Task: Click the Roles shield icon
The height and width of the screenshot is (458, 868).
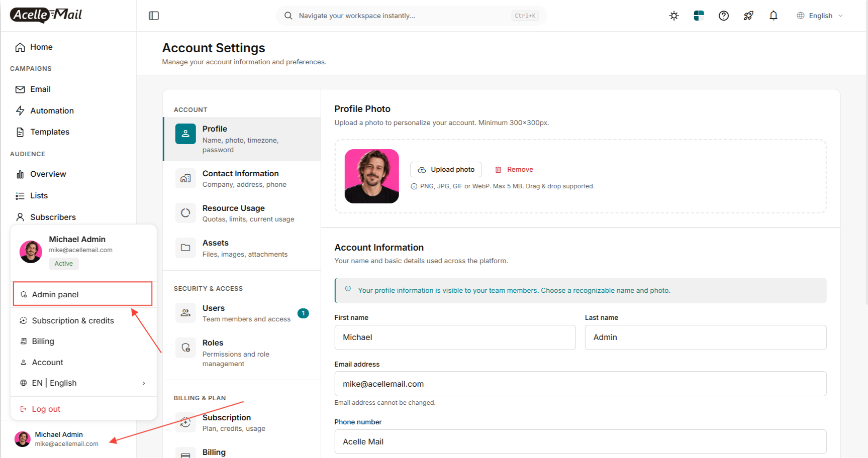Action: (x=185, y=348)
